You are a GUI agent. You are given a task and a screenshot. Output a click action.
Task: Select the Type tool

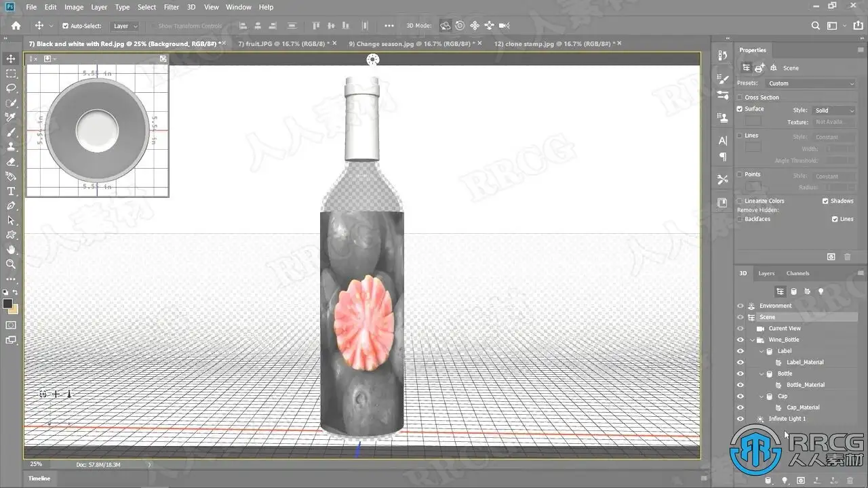[11, 191]
